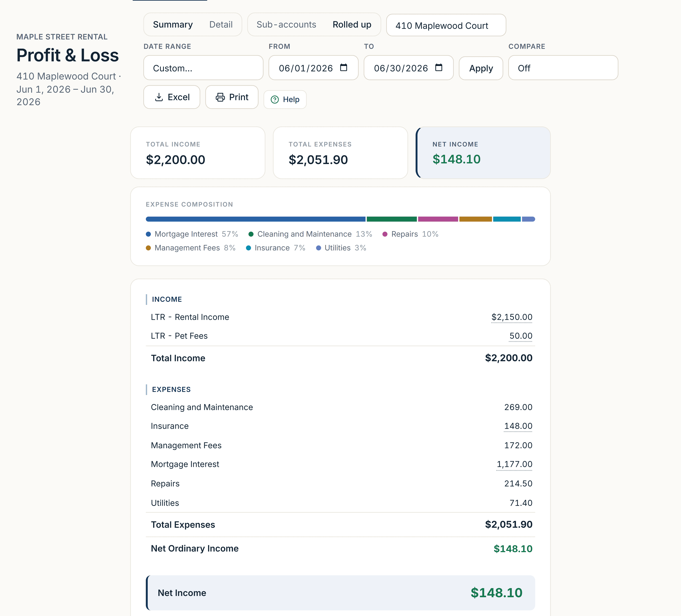Click the Mortgage Interest segment of composition bar
The image size is (681, 616).
256,219
